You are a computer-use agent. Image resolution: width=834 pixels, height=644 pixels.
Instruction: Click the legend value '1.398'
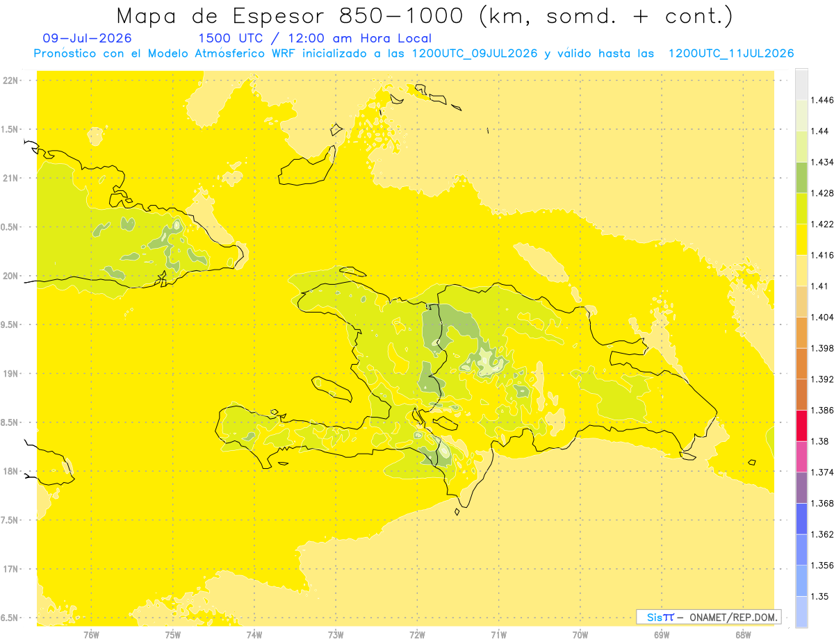point(821,348)
